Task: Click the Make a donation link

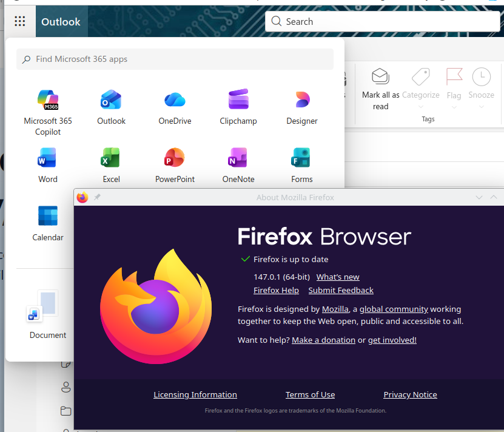Action: tap(323, 340)
